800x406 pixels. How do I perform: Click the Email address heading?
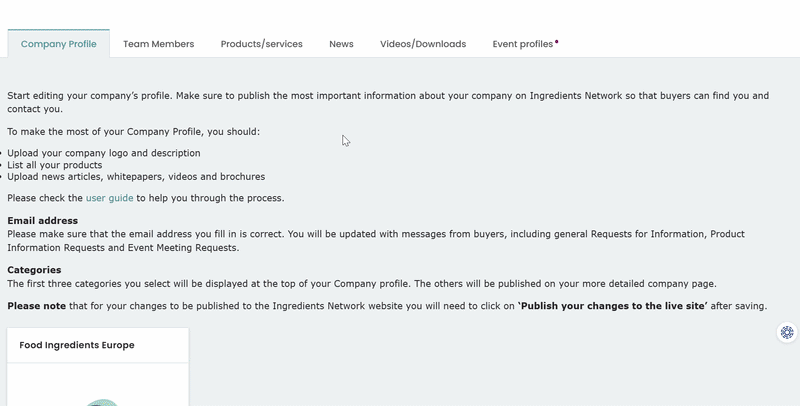coord(42,220)
